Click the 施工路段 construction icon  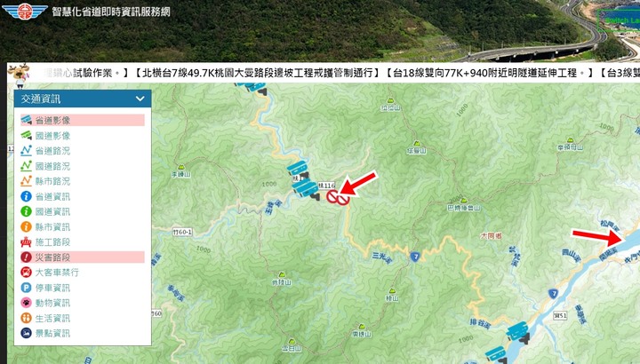click(26, 242)
